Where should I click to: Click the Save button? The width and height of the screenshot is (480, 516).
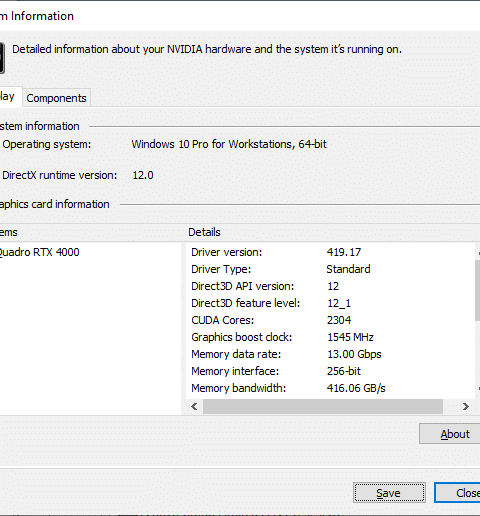(389, 493)
